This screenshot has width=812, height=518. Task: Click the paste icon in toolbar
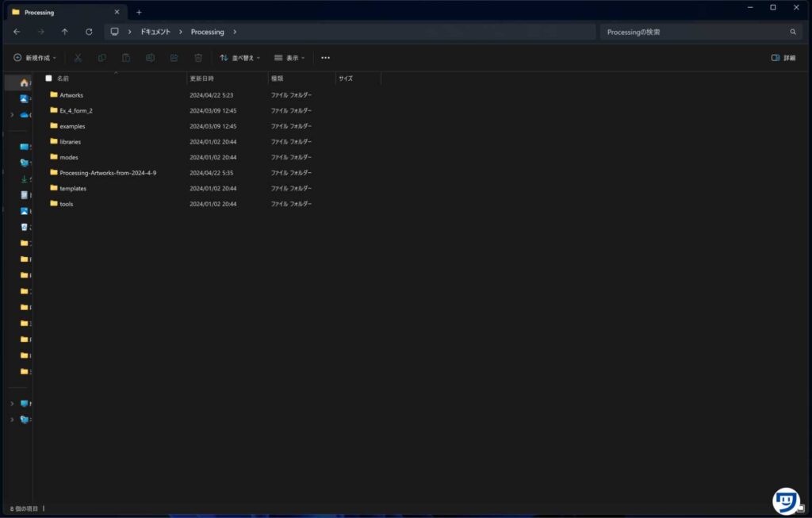click(x=126, y=57)
